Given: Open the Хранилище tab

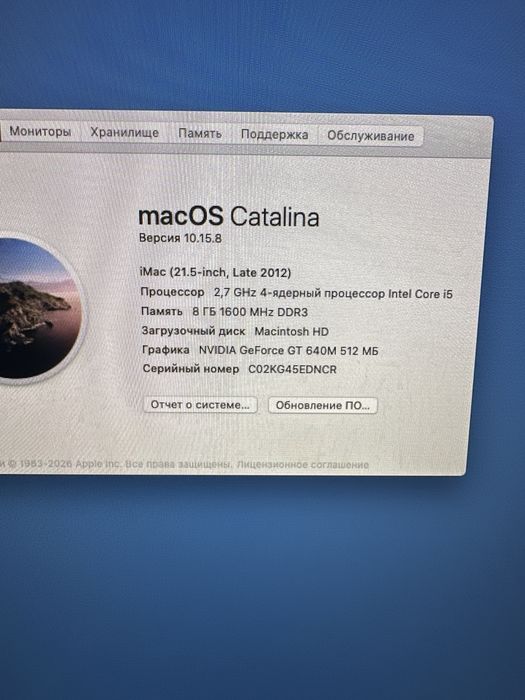Looking at the screenshot, I should (x=125, y=133).
